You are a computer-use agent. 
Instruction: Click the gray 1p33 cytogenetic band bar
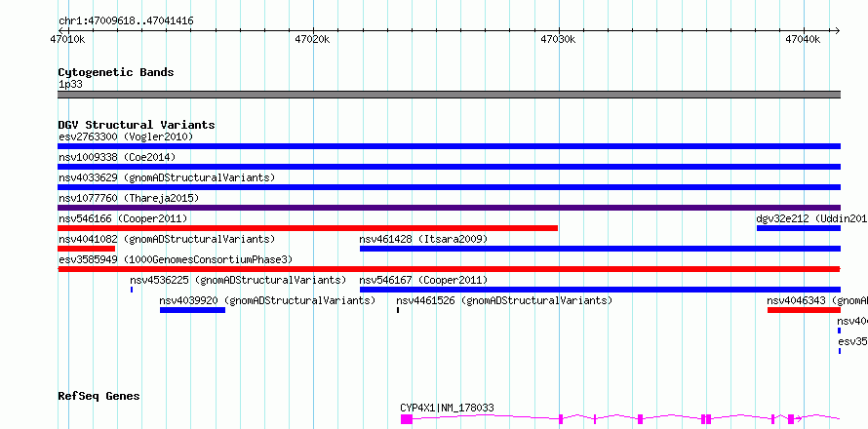(449, 95)
